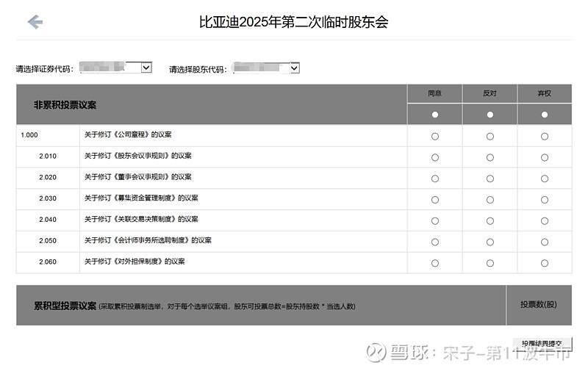Choose 同意 for proposal 2.010

pyautogui.click(x=435, y=157)
